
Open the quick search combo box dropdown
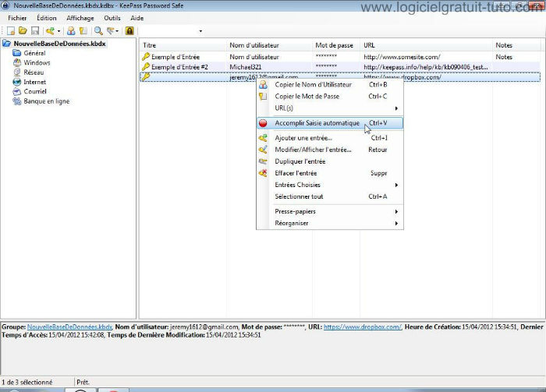pos(200,31)
